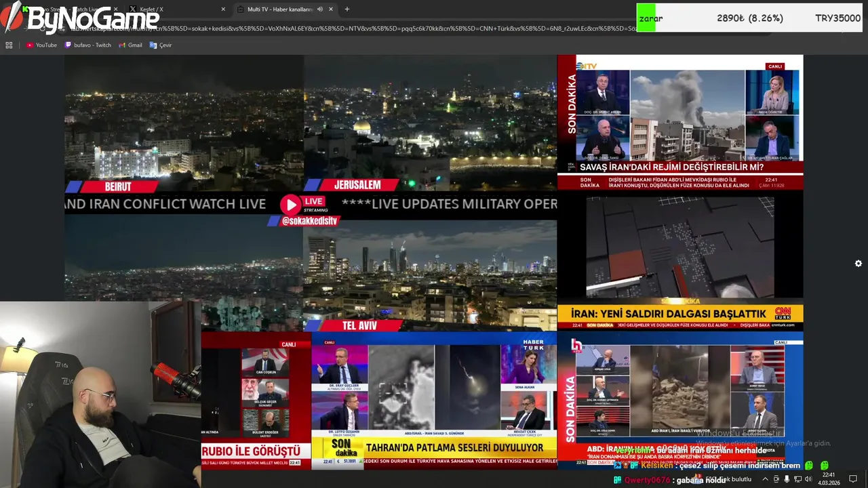Image resolution: width=868 pixels, height=488 pixels.
Task: Click the NTV news stream tile
Action: pyautogui.click(x=680, y=123)
